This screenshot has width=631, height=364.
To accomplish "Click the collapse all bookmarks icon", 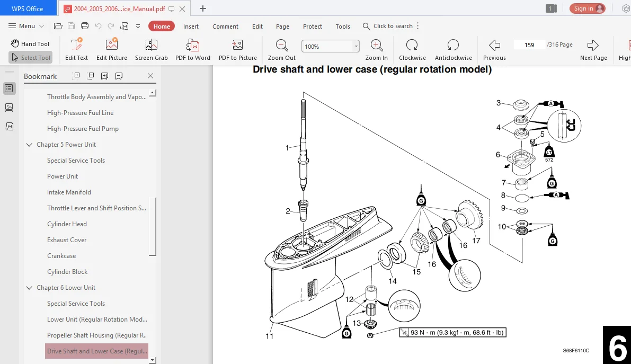I will point(90,76).
